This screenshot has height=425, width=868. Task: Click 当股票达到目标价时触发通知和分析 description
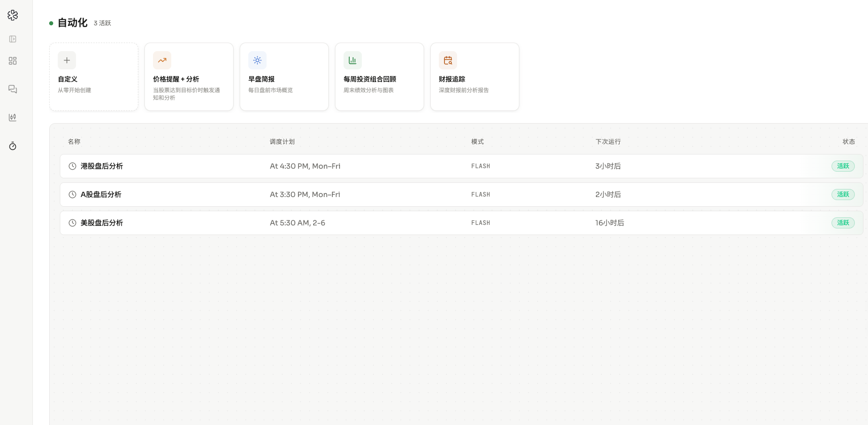point(186,94)
